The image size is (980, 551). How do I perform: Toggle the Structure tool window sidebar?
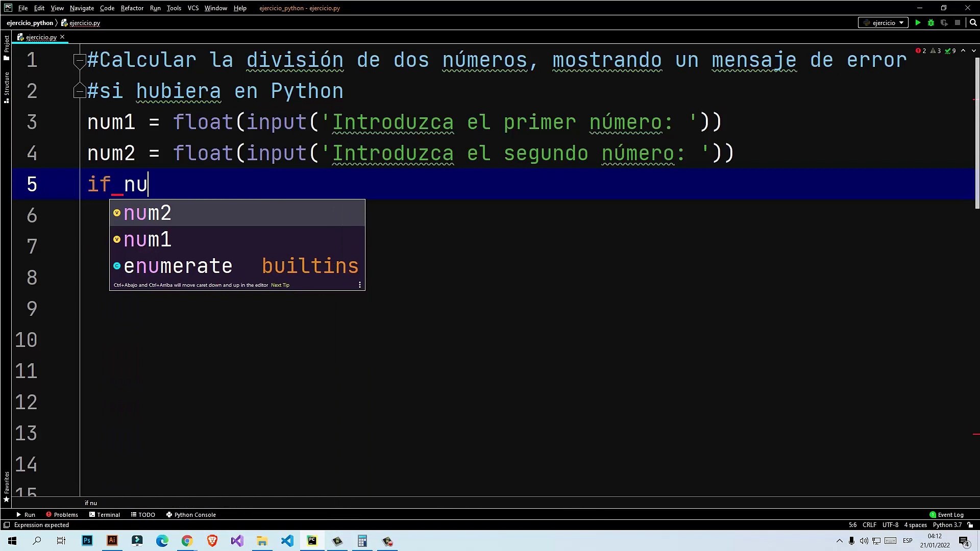pos(6,87)
